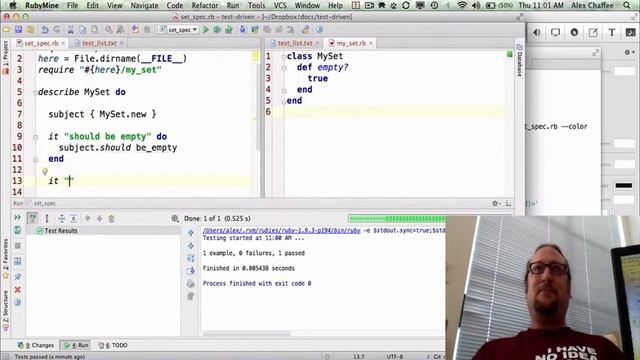The width and height of the screenshot is (640, 360).
Task: Click the Find magnifier toolbar icon
Action: point(109,30)
